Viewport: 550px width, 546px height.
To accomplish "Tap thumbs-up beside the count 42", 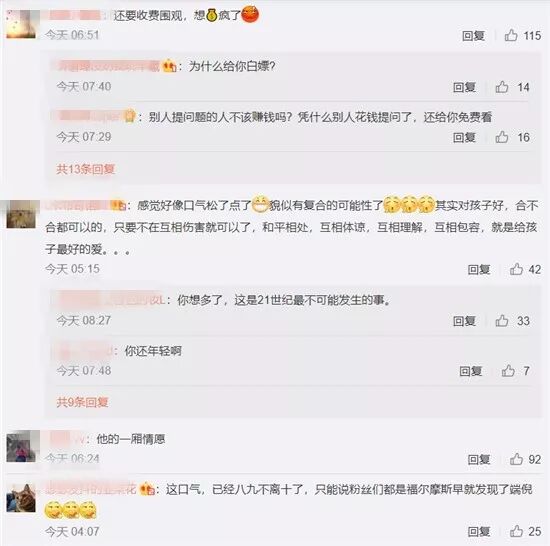I will point(516,269).
